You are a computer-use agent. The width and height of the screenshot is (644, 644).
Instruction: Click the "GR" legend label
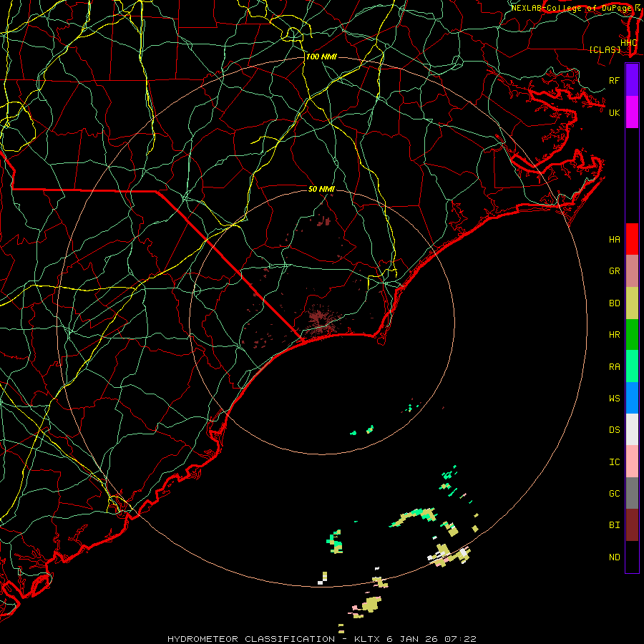click(x=614, y=271)
